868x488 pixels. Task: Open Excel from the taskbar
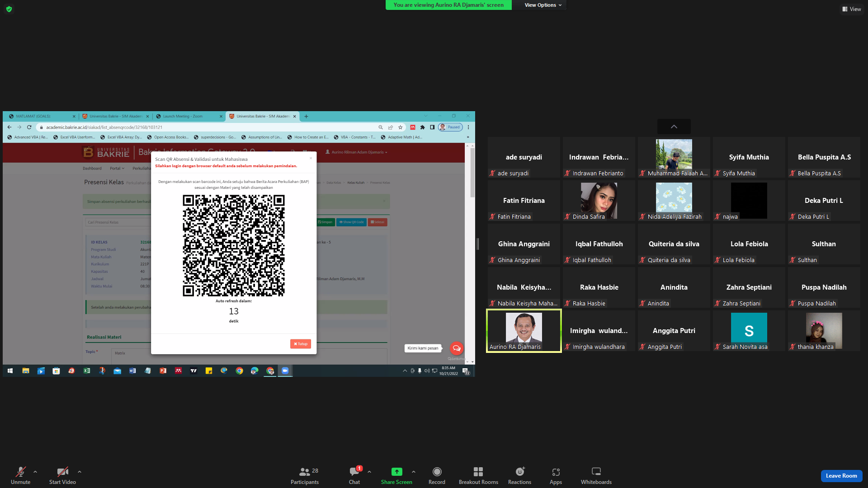[86, 371]
